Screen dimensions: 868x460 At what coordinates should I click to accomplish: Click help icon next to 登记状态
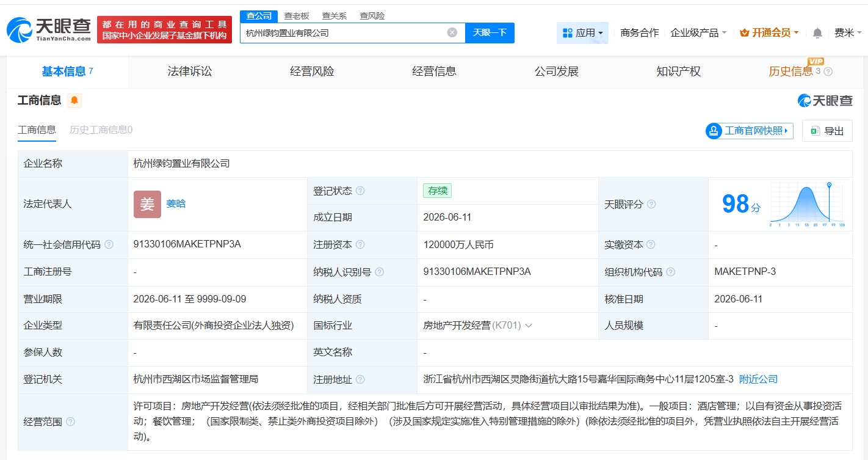pyautogui.click(x=360, y=191)
